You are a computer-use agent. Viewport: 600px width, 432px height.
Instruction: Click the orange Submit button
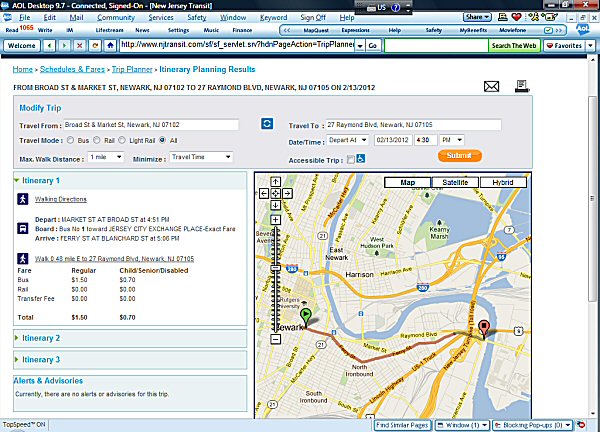coord(460,156)
